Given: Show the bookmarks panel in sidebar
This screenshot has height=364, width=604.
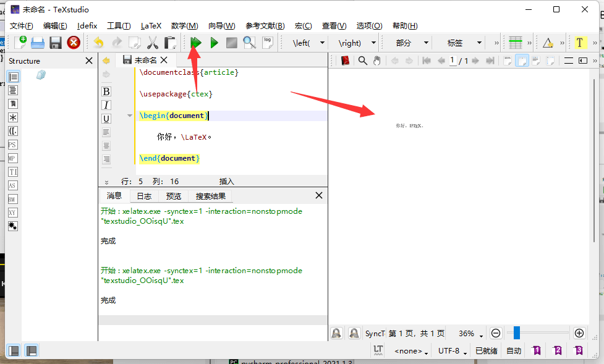Looking at the screenshot, I should coord(13,104).
